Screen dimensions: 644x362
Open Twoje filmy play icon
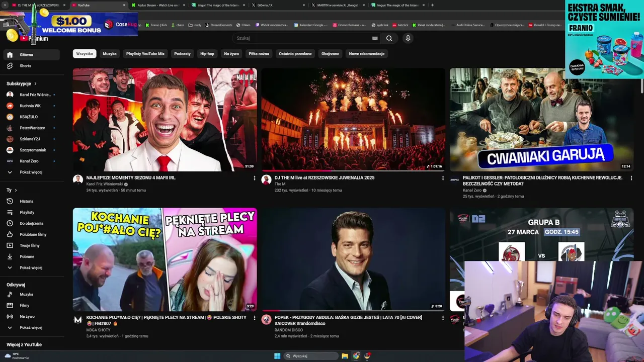(x=10, y=245)
